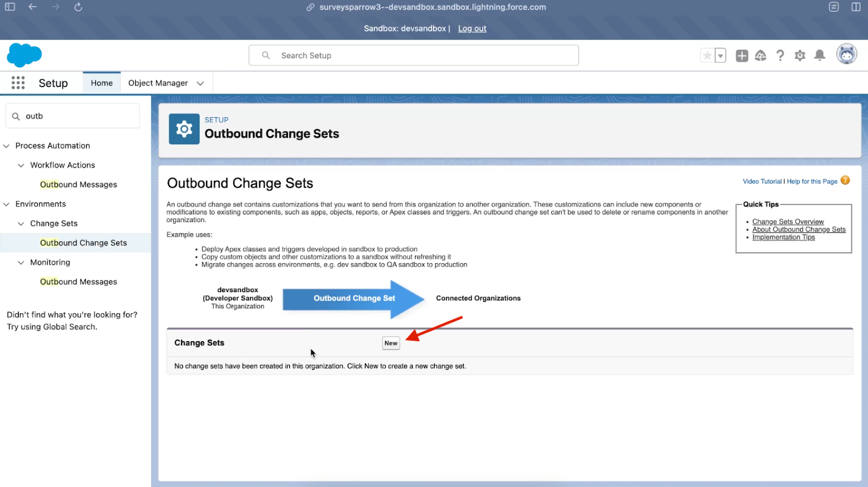Image resolution: width=868 pixels, height=487 pixels.
Task: Open the favorites list dropdown arrow
Action: tap(720, 55)
